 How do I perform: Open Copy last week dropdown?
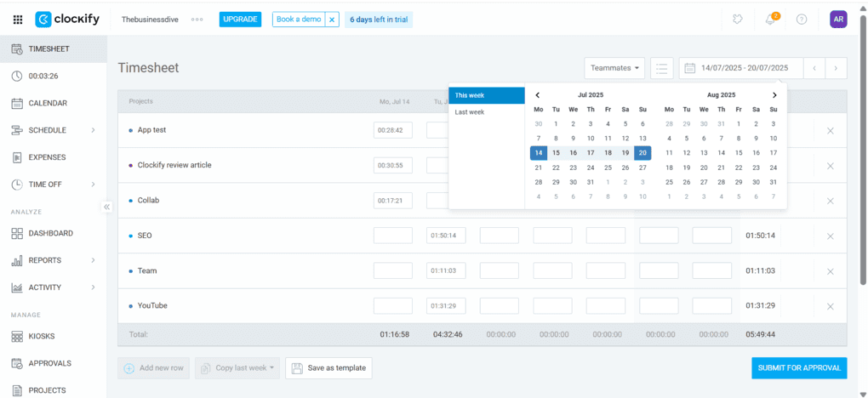(237, 368)
